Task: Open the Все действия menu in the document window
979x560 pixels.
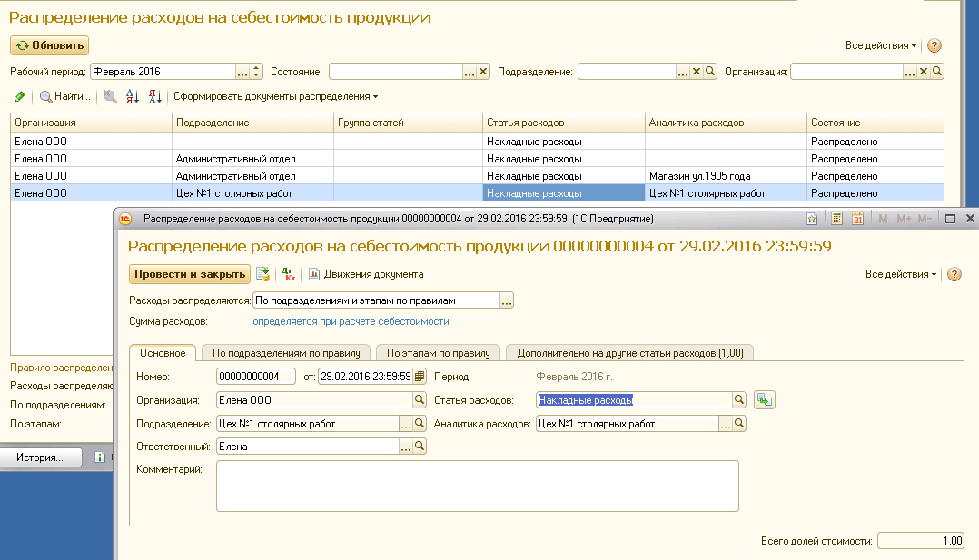Action: 901,274
